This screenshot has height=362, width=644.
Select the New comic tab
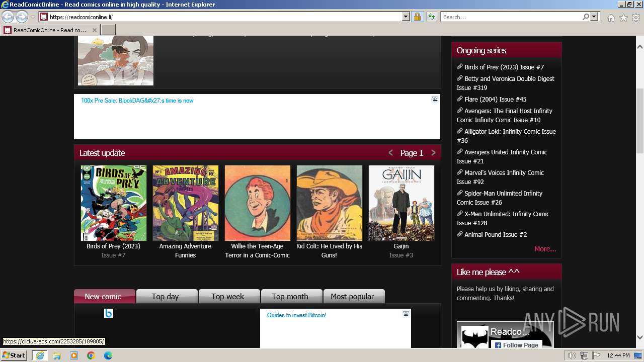point(105,296)
